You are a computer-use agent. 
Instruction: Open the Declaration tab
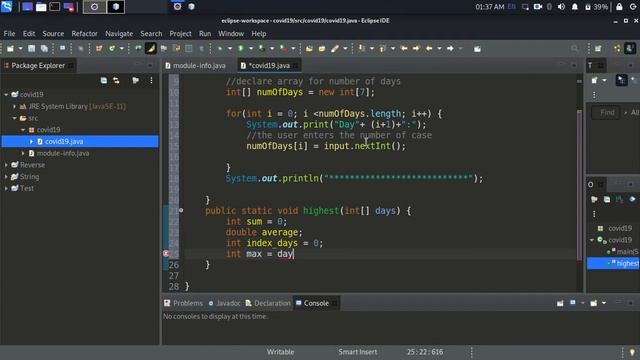268,303
